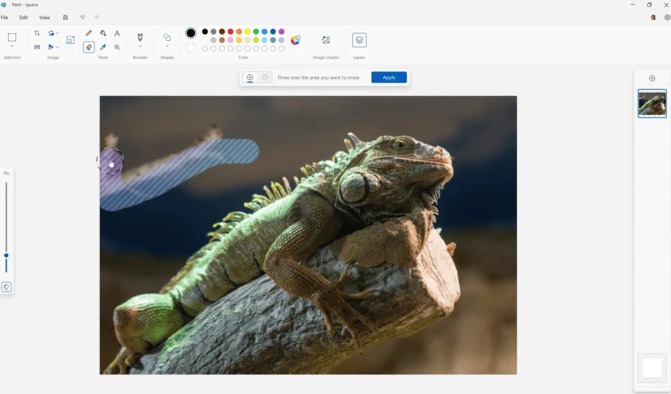This screenshot has height=394, width=671.
Task: Select the Iguana layer thumbnail
Action: [652, 104]
